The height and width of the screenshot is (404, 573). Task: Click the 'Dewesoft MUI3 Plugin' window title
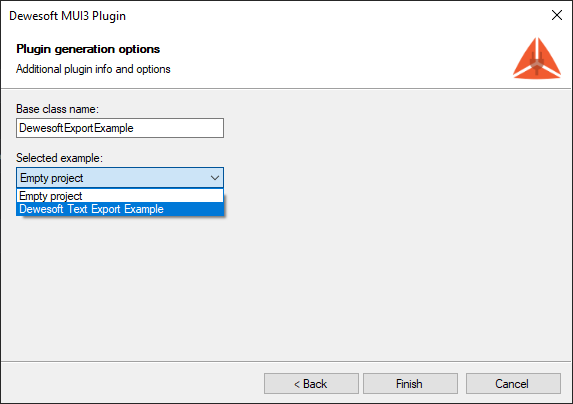point(68,16)
